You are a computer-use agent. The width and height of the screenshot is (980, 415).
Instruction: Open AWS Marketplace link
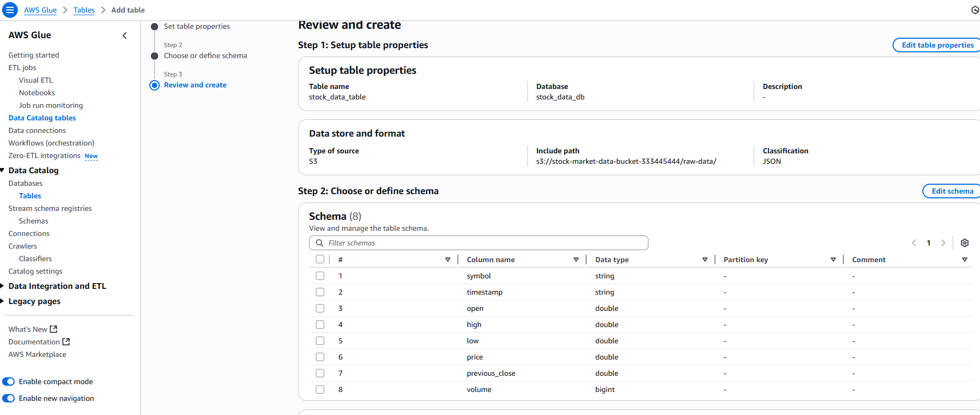(37, 354)
